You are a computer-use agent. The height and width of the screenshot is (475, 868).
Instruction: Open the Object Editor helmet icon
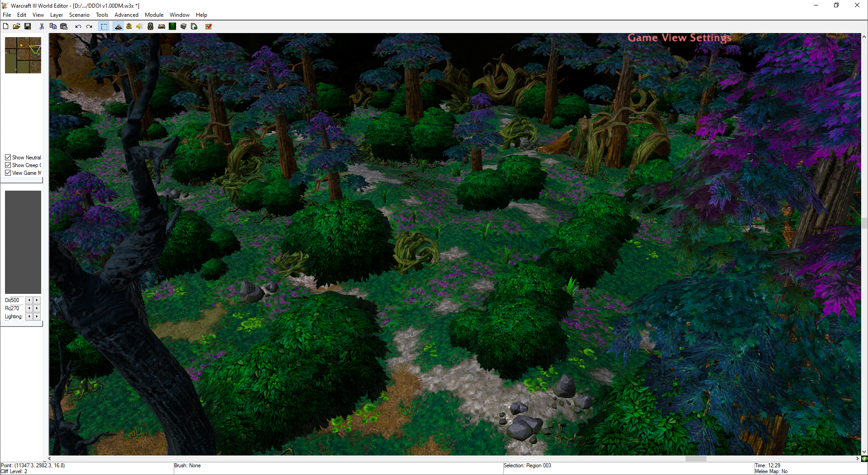pos(151,26)
